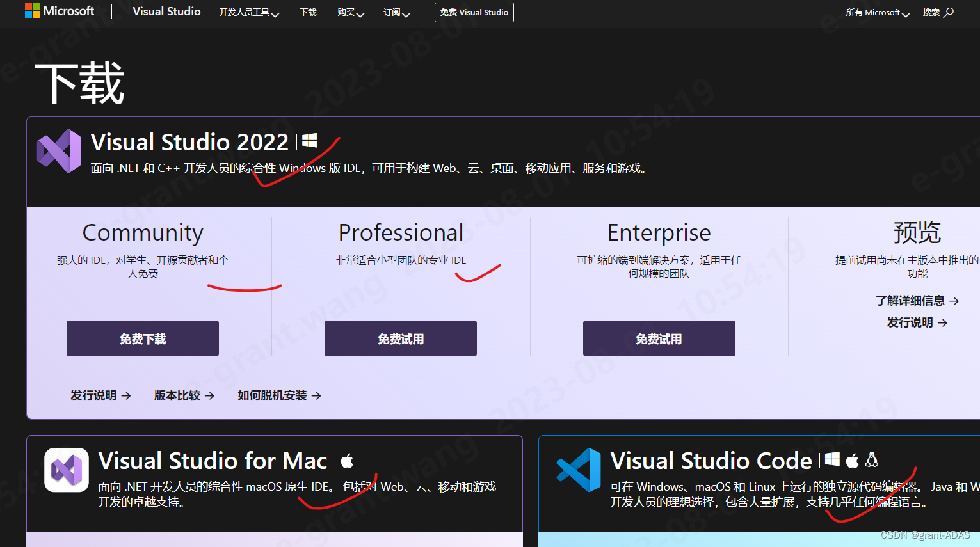Viewport: 980px width, 547px height.
Task: Go to Visual Studio home link
Action: (x=166, y=12)
